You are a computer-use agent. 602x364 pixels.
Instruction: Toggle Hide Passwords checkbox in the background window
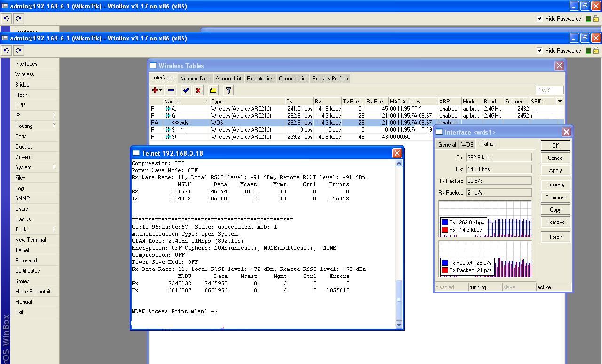(539, 18)
